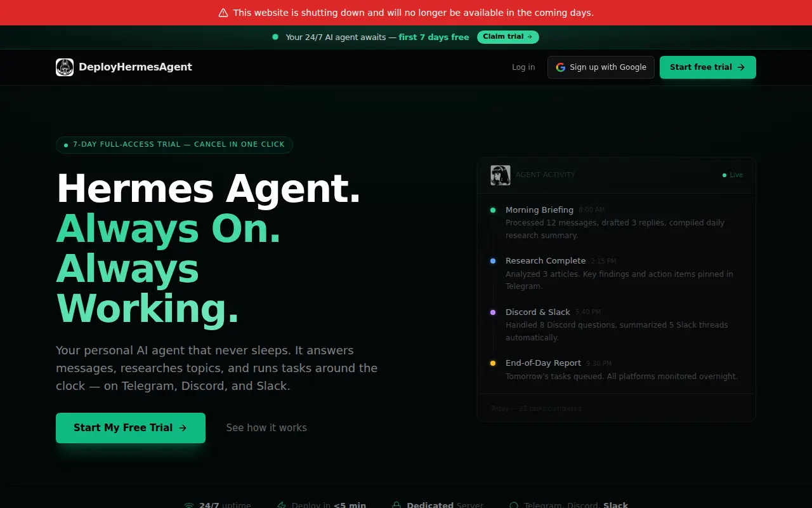The height and width of the screenshot is (508, 812).
Task: Click the 'Always On.' green headline
Action: [169, 229]
